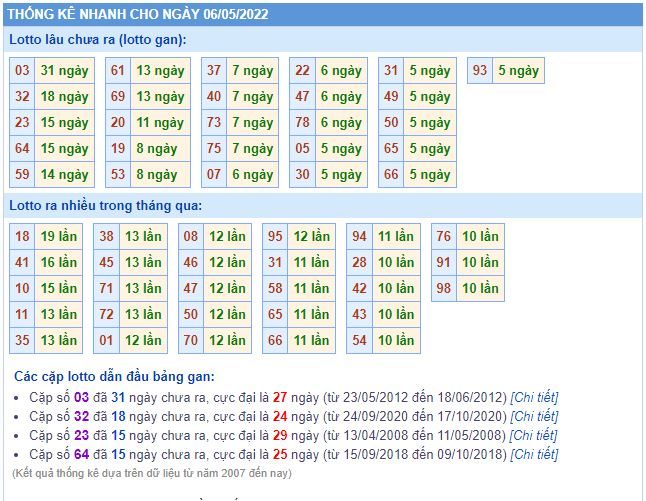Click frequent lotto number 08

[x=191, y=236]
